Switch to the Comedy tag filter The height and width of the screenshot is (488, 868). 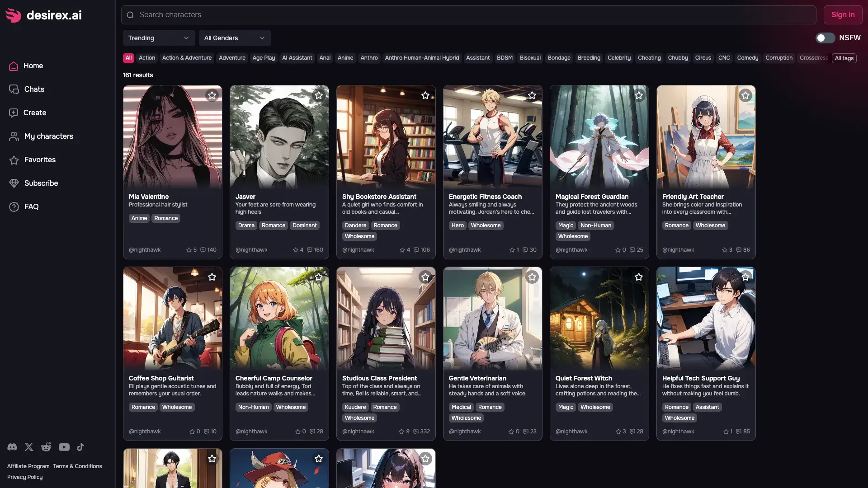click(x=748, y=58)
